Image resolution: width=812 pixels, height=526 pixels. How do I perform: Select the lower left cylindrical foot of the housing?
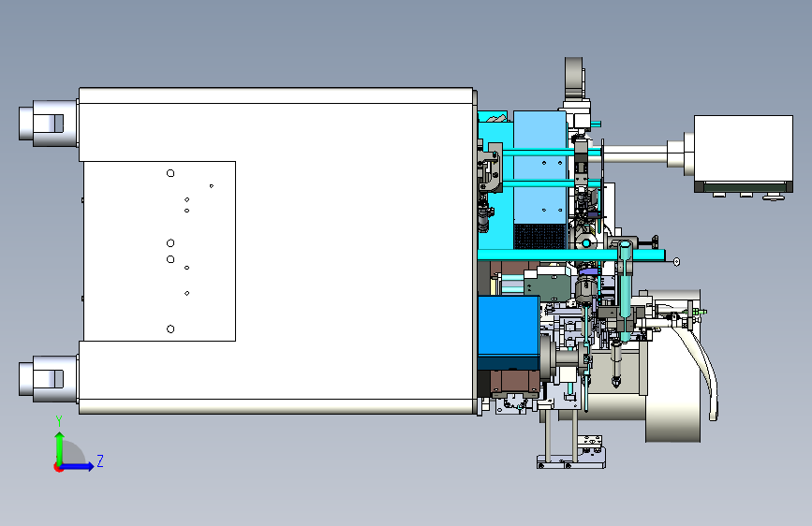click(48, 379)
